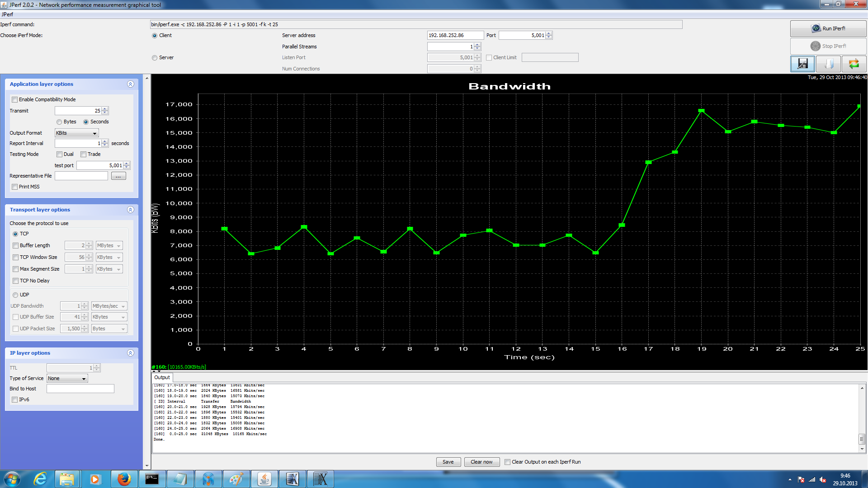Image resolution: width=868 pixels, height=488 pixels.
Task: Enable the TCP Window Size checkbox
Action: [x=16, y=258]
